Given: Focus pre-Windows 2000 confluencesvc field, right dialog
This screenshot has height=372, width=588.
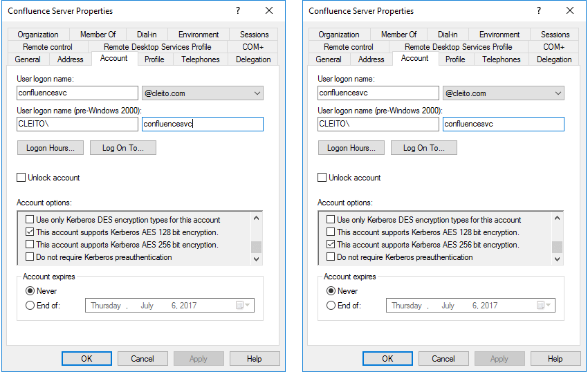Looking at the screenshot, I should coord(503,124).
